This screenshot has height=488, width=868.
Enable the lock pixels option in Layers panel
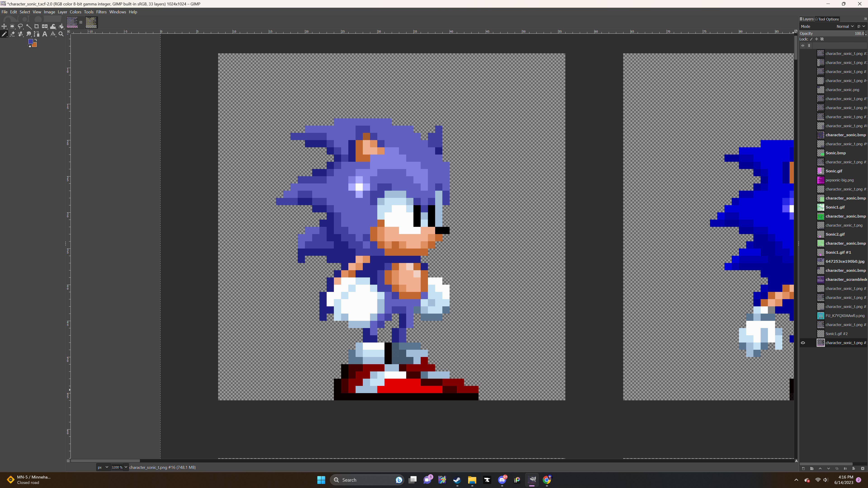[x=811, y=39]
